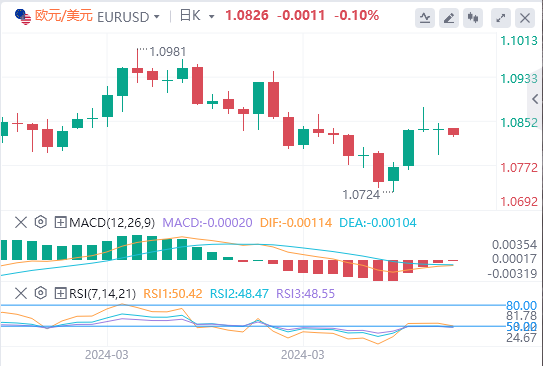Click the 1.0852 price axis label
543x366 pixels.
point(519,123)
